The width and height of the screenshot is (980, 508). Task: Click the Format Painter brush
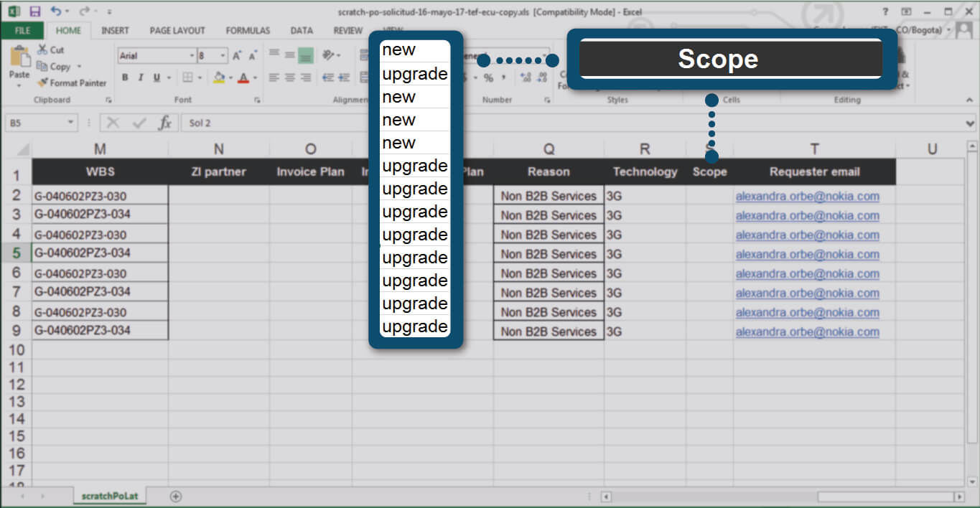(x=43, y=83)
